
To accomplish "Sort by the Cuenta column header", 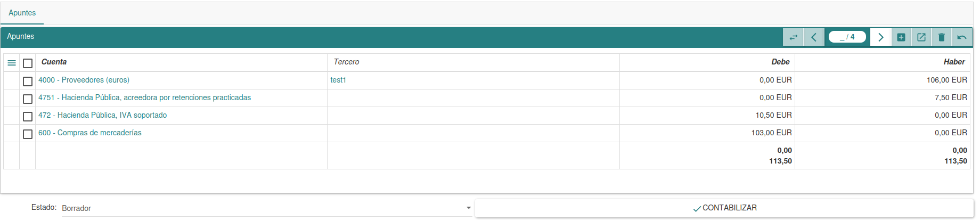I will 54,62.
